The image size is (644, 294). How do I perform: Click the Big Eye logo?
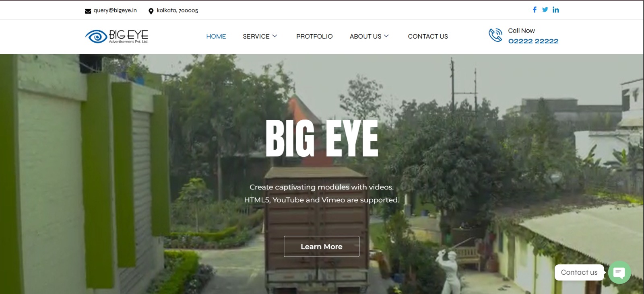coord(117,36)
